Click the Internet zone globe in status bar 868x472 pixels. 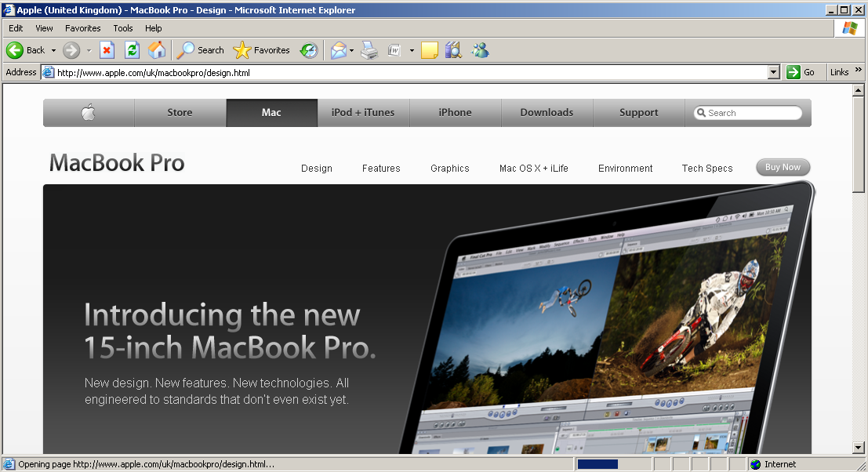pos(756,464)
